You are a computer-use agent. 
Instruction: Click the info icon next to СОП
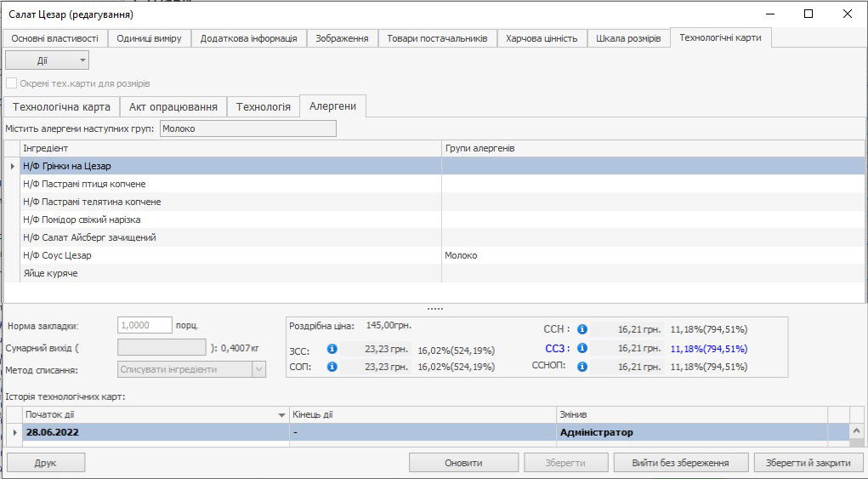tap(332, 367)
